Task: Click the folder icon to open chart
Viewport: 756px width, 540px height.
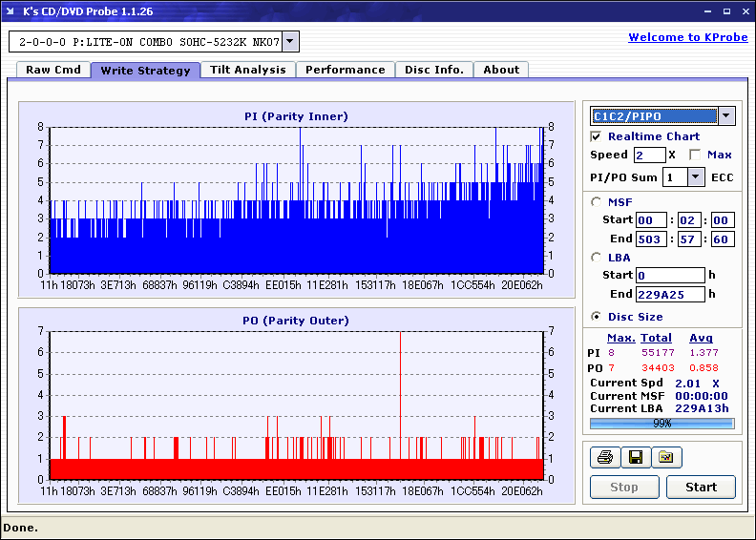Action: 666,458
